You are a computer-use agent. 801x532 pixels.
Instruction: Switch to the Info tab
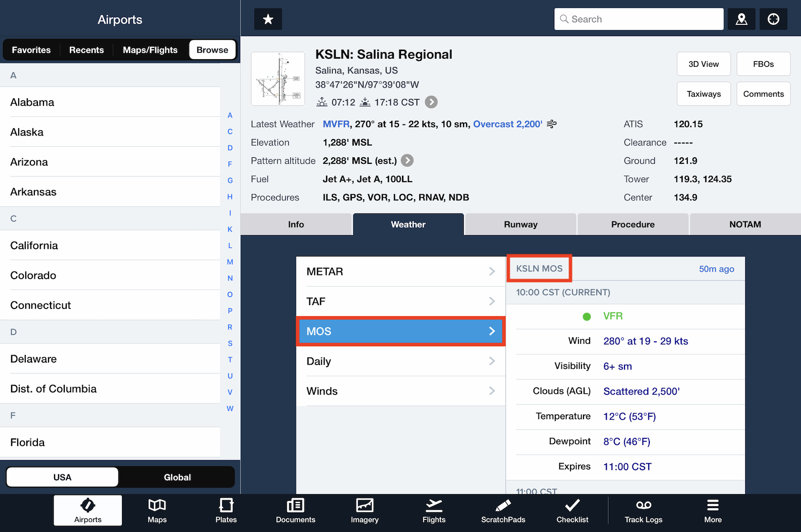point(296,225)
